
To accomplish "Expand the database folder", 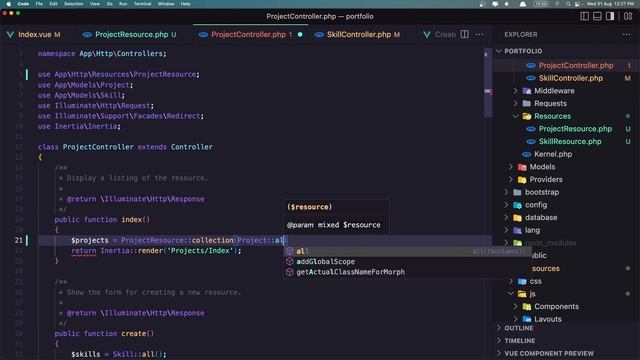I will (541, 217).
